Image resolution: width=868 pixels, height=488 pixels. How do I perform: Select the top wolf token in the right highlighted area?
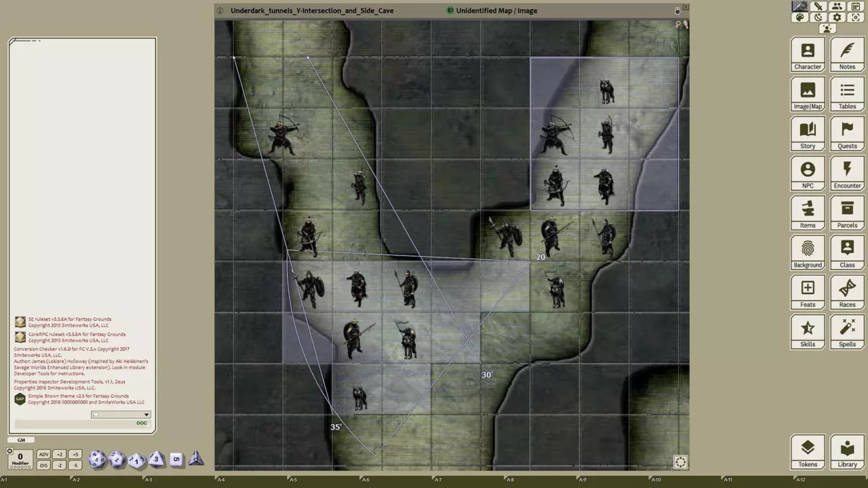[607, 91]
